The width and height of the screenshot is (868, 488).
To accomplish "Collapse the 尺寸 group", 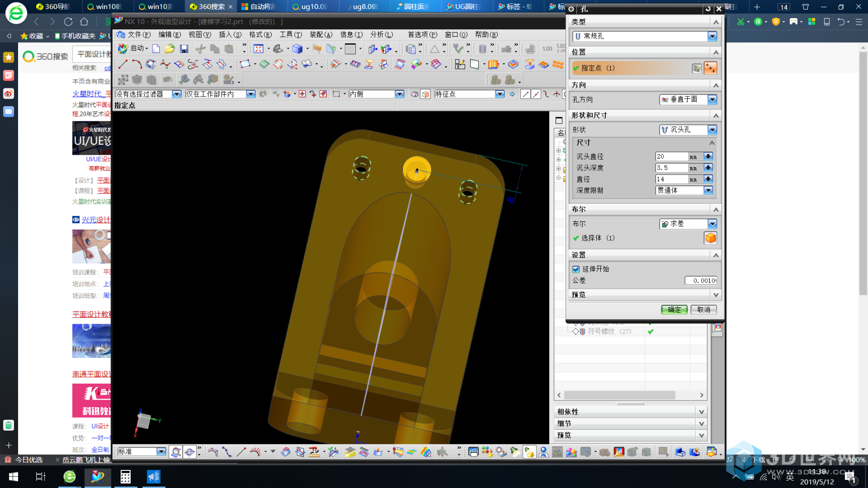I will coord(712,143).
